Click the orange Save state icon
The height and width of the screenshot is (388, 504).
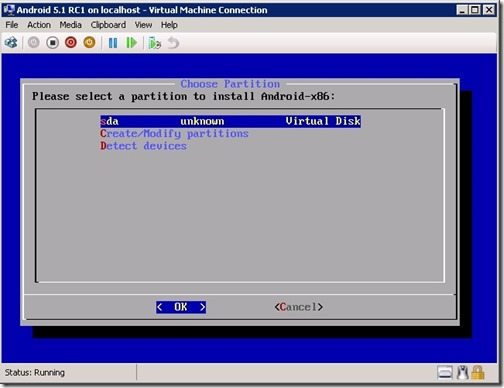89,43
